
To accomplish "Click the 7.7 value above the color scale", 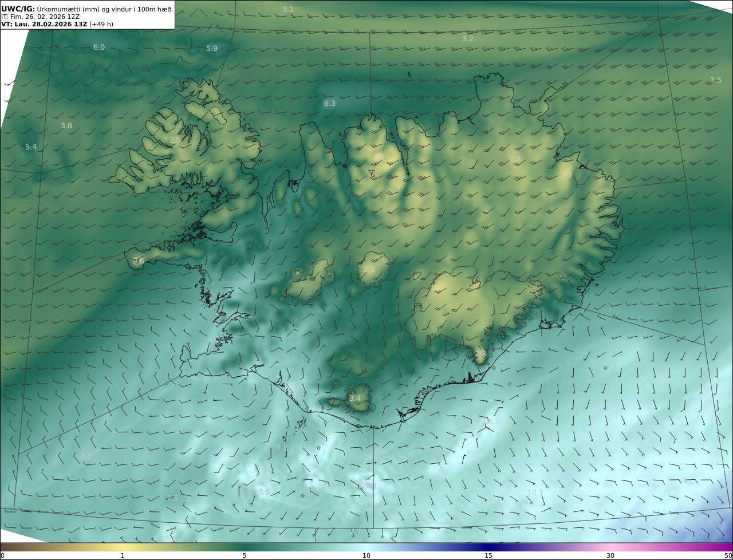I will [355, 532].
